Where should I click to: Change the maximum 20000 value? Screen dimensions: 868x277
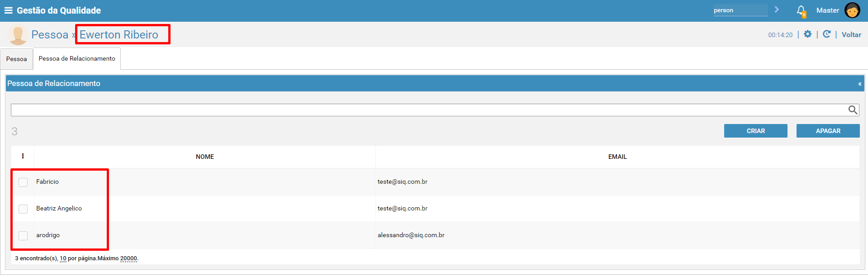coord(128,258)
